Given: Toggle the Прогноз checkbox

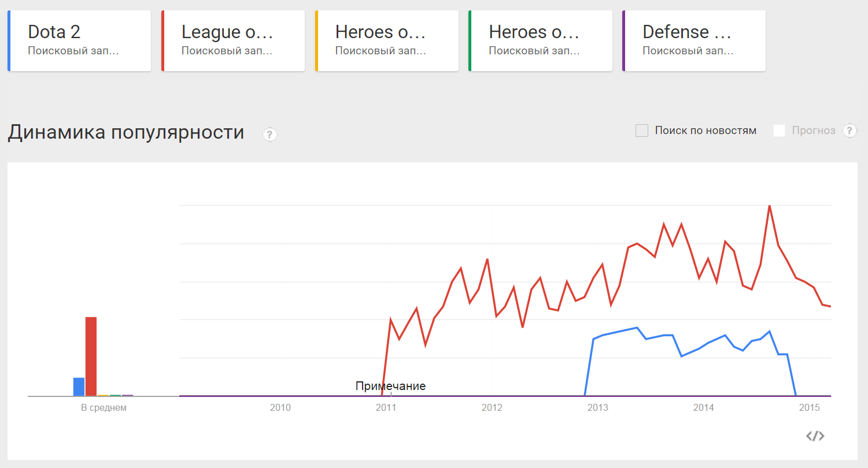Looking at the screenshot, I should point(780,131).
